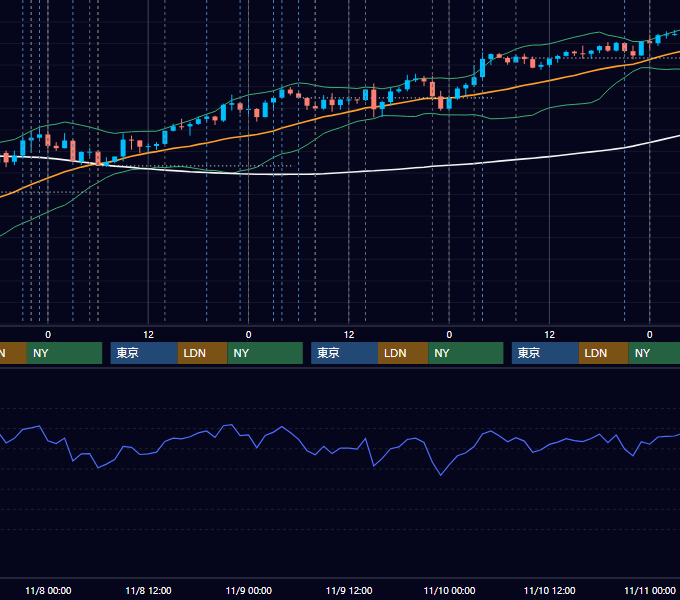Screen dimensions: 680x600
Task: Click the 11/8 12:00 date label
Action: [148, 590]
